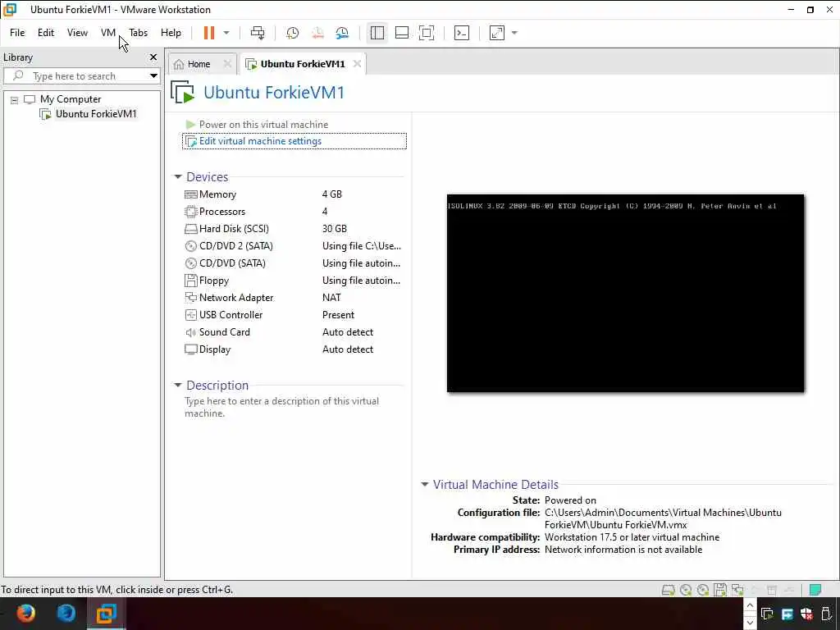Click the Sound Card device entry

click(x=224, y=332)
